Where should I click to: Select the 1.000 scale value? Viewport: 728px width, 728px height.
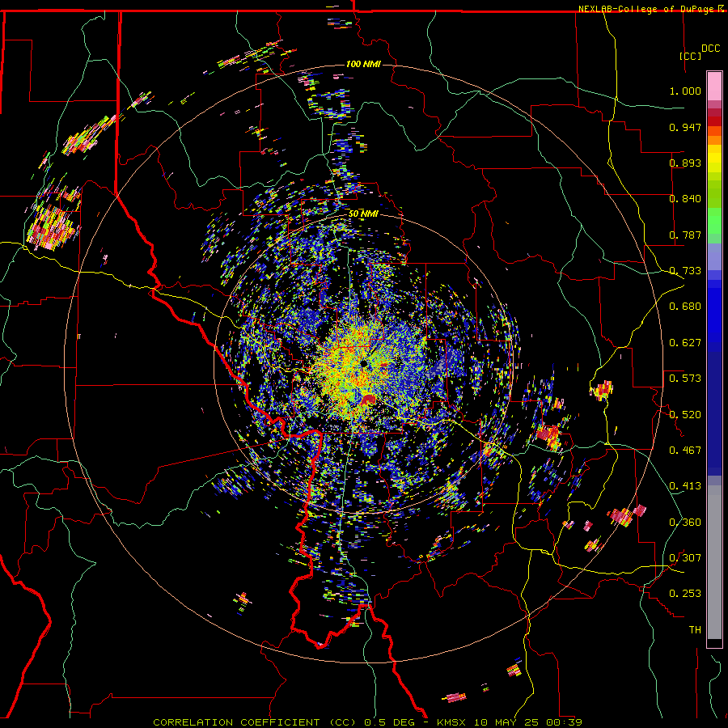(x=685, y=91)
